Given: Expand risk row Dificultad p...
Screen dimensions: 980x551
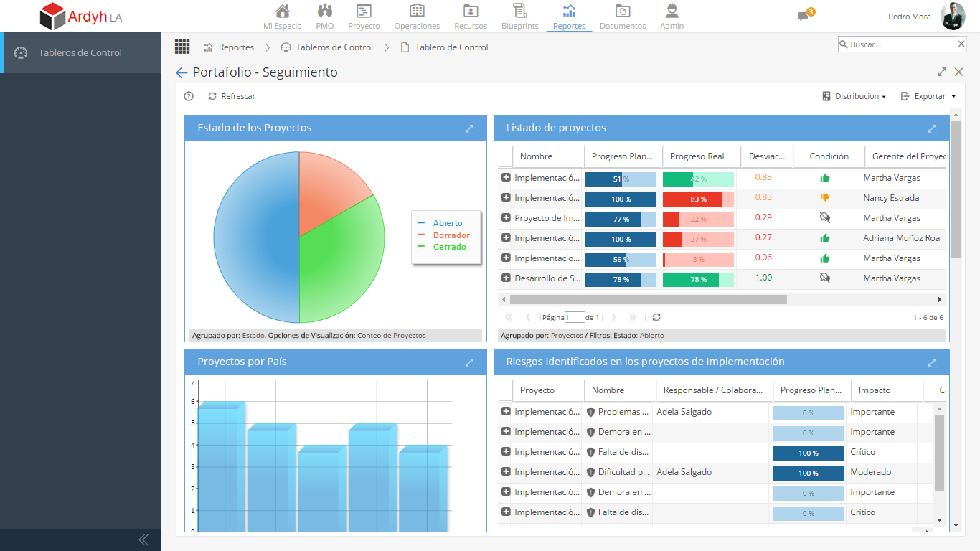Looking at the screenshot, I should click(x=506, y=471).
